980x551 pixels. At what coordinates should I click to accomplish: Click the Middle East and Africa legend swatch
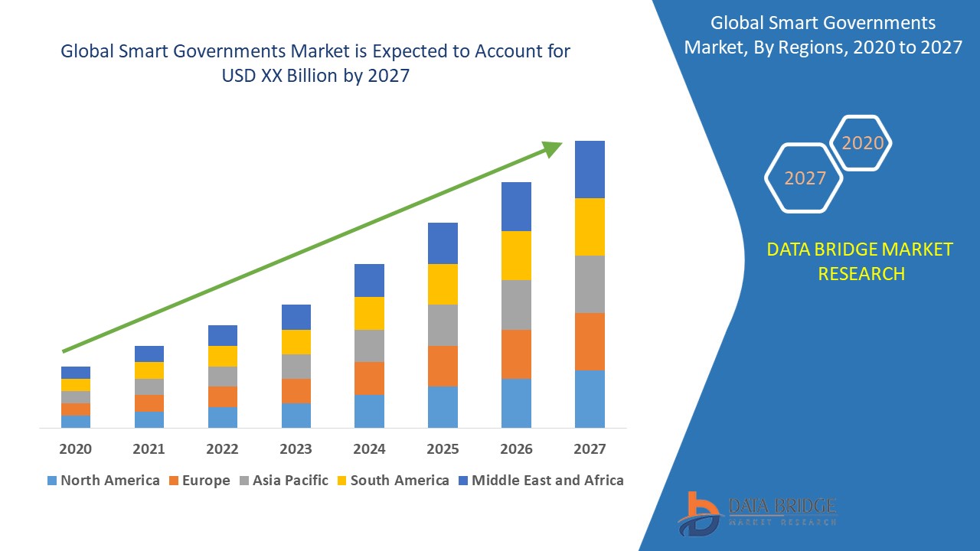click(462, 481)
